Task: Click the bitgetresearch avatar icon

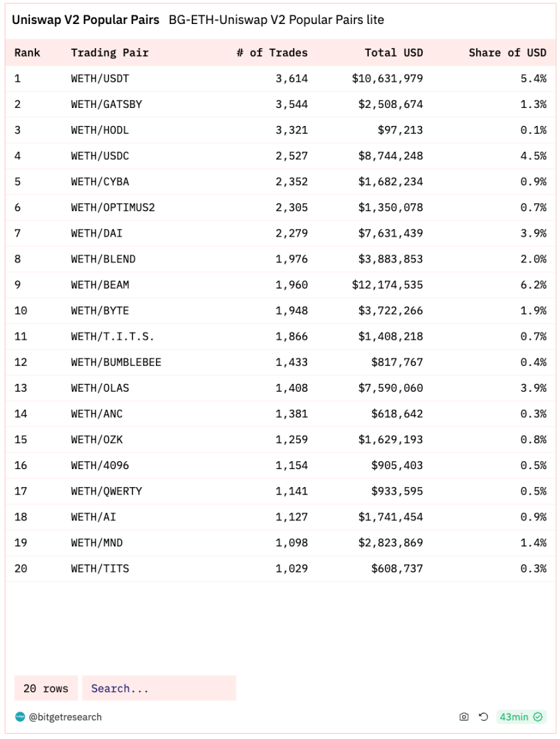Action: pos(20,717)
